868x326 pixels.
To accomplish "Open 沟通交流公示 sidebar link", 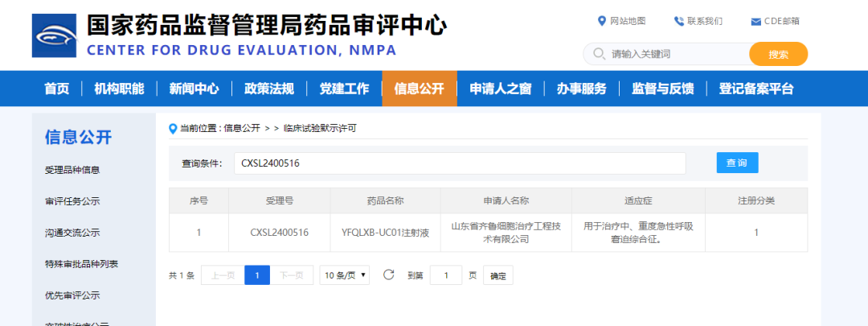I will tap(72, 233).
